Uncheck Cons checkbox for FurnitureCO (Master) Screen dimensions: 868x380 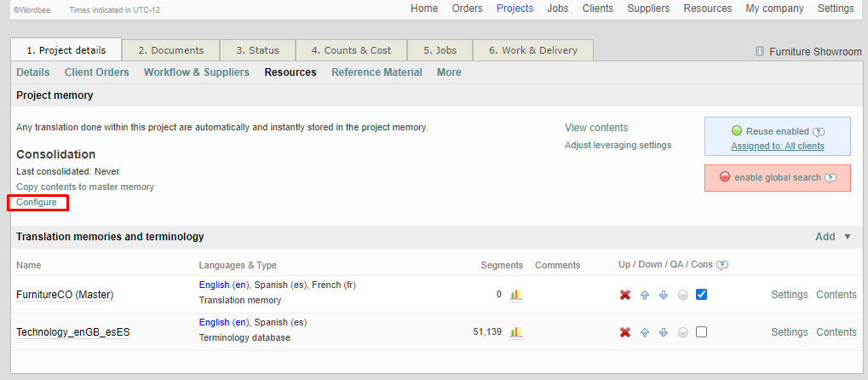click(x=701, y=295)
